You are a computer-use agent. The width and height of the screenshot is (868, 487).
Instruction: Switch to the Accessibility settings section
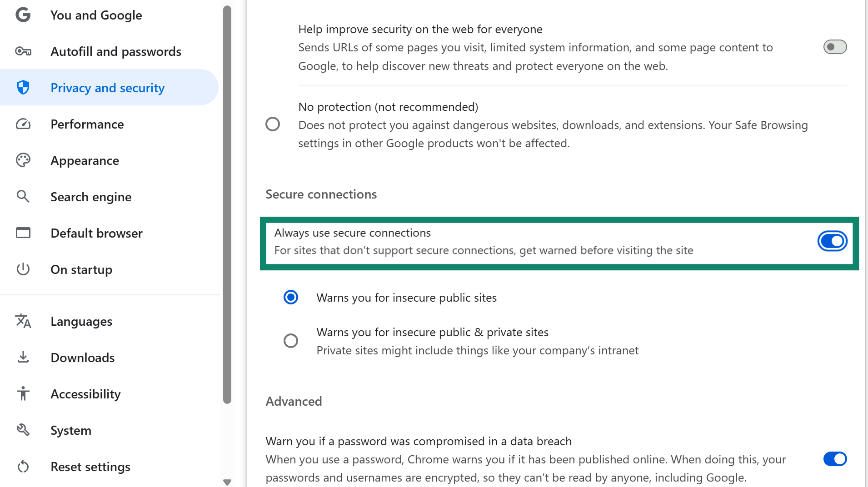point(85,393)
